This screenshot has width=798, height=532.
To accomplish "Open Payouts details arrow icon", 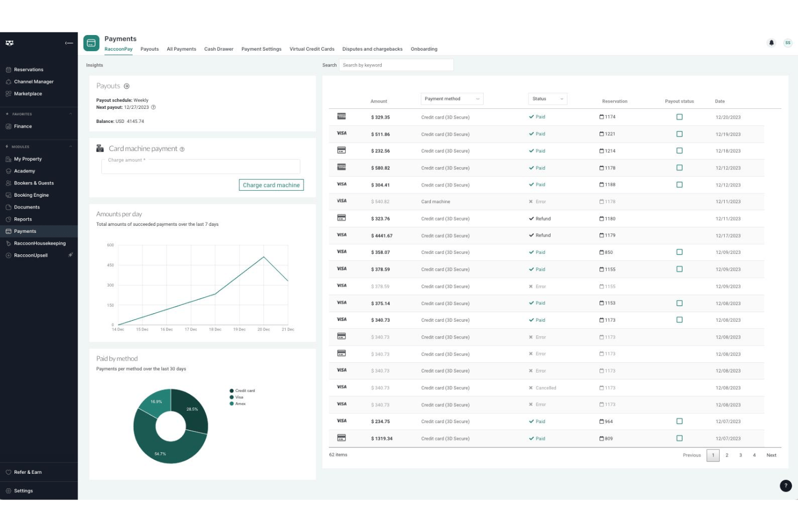I will (x=127, y=86).
